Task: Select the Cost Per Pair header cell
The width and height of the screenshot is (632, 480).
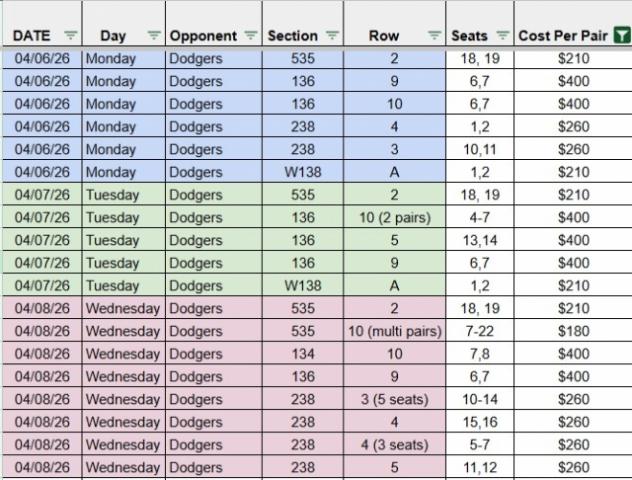Action: coord(563,36)
